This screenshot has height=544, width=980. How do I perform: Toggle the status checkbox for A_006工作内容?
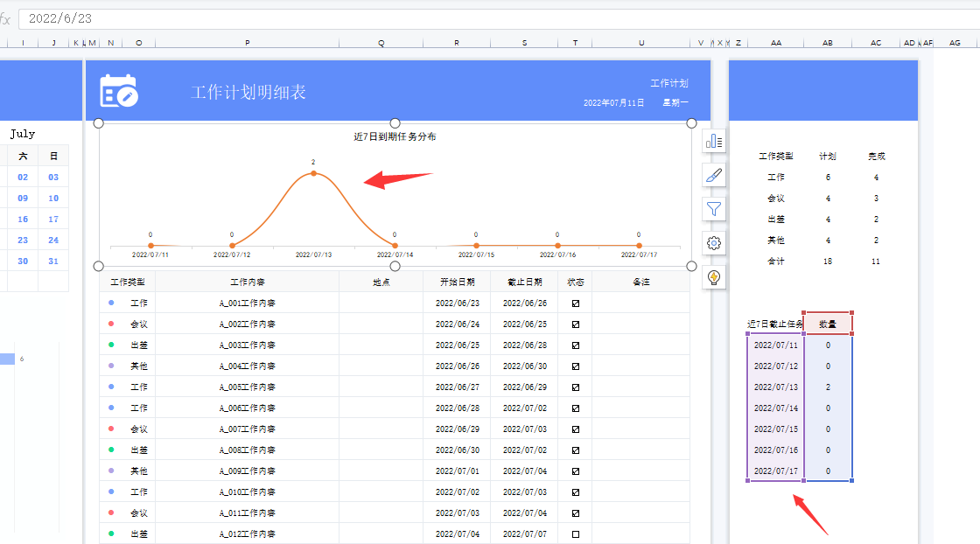coord(576,408)
